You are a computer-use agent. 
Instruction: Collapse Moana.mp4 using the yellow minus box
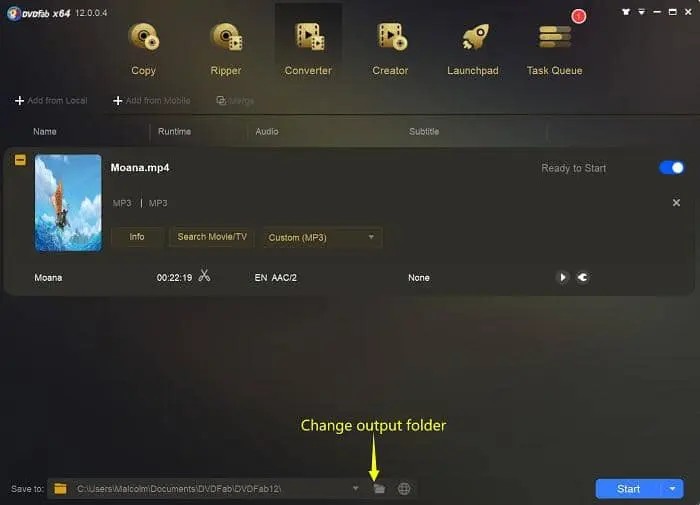(x=20, y=160)
